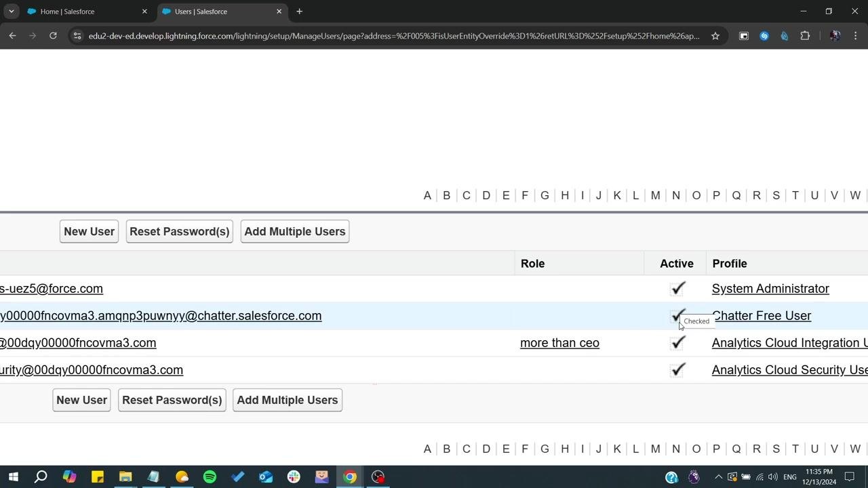868x488 pixels.
Task: Click the ENG language indicator
Action: click(790, 477)
